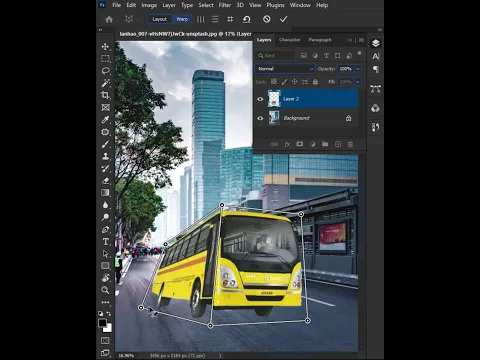
Task: Toggle filter for adjustment layers
Action: [x=315, y=56]
